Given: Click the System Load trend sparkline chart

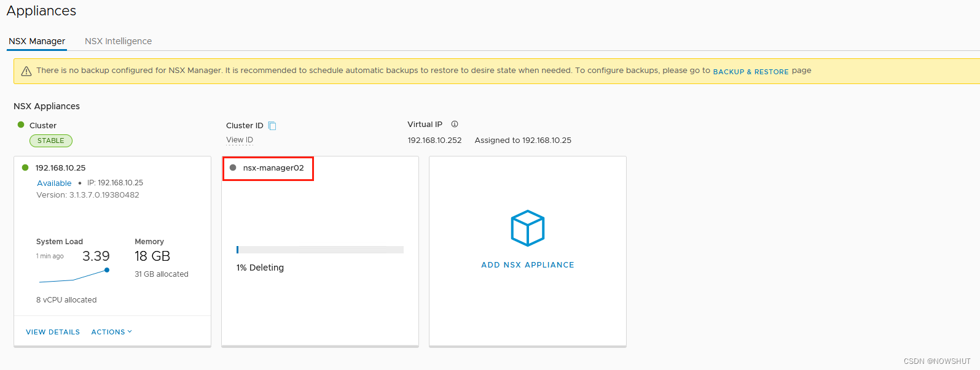Looking at the screenshot, I should click(74, 276).
